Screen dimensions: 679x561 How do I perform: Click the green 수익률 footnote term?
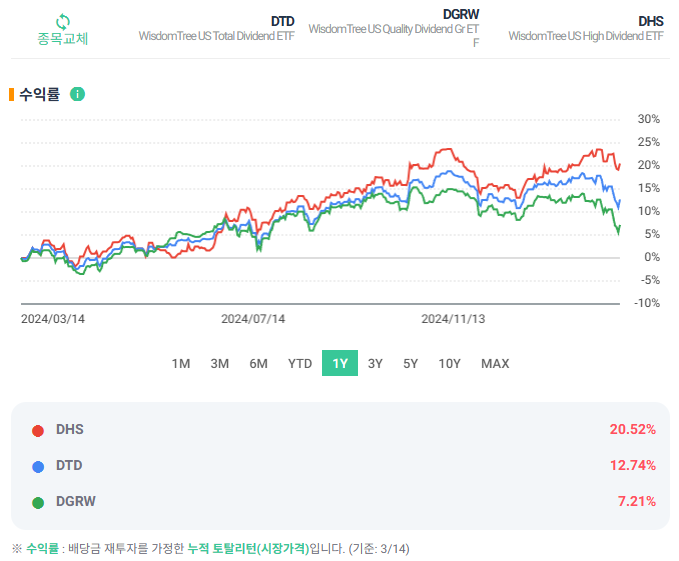coord(42,549)
